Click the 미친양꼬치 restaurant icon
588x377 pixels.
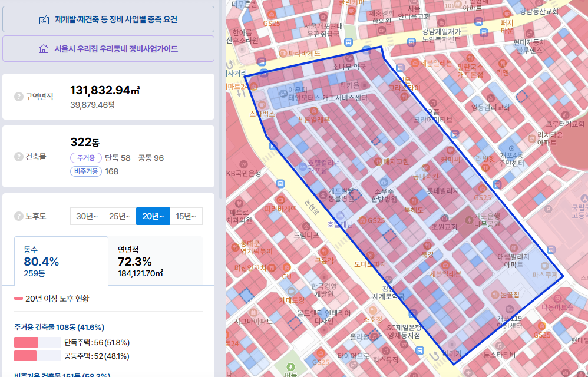click(x=272, y=268)
